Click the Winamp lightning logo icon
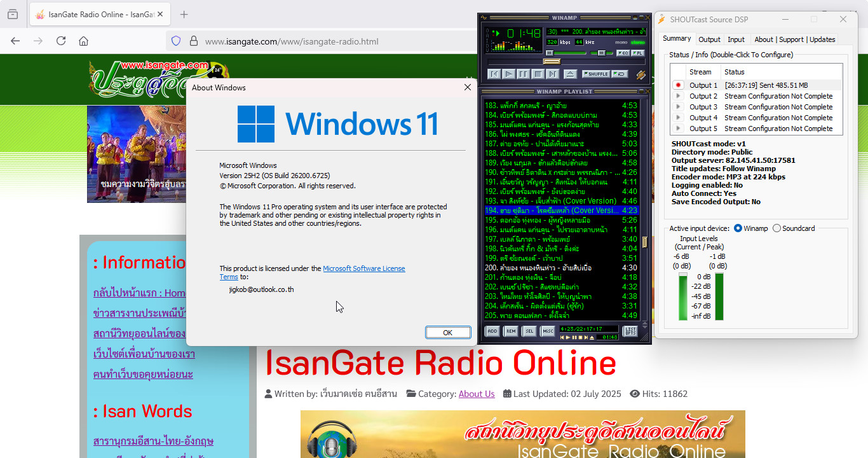Viewport: 868px width, 458px height. (641, 75)
